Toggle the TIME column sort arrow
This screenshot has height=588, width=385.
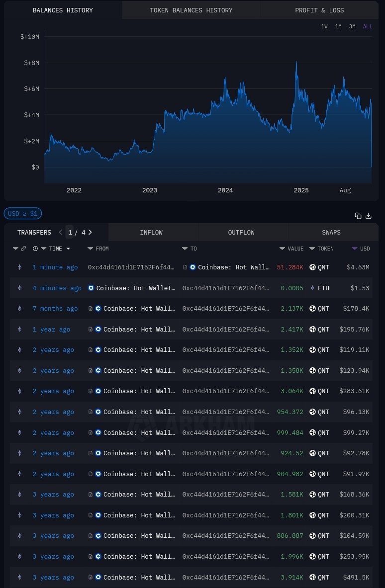click(x=68, y=249)
